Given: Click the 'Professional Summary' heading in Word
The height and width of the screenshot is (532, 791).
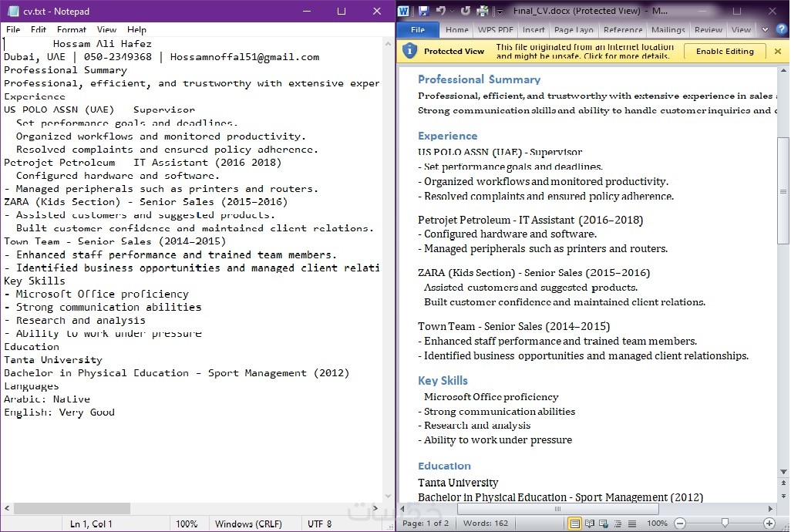Looking at the screenshot, I should (479, 79).
